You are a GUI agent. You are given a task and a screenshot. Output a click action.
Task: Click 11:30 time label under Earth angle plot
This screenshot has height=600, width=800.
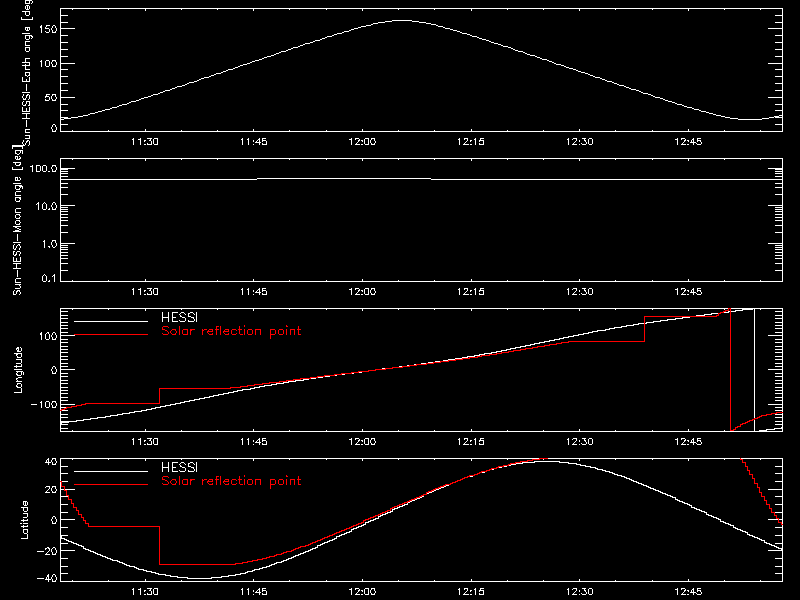[145, 141]
